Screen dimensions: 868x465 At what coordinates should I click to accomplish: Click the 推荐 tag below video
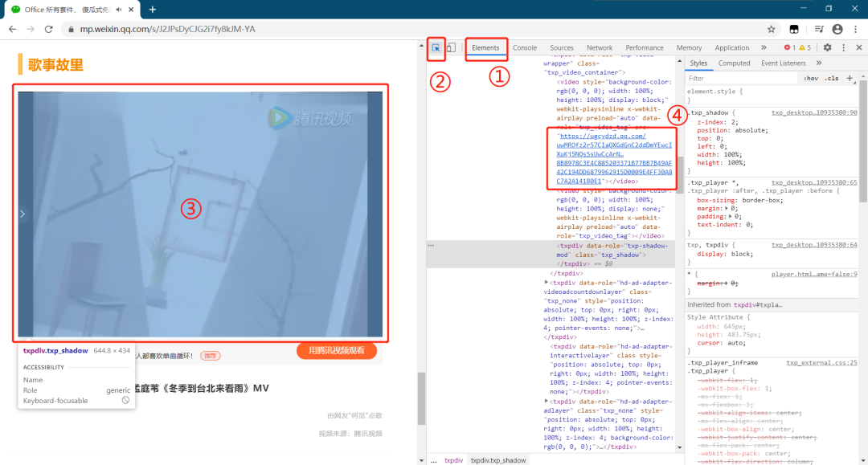pos(211,356)
